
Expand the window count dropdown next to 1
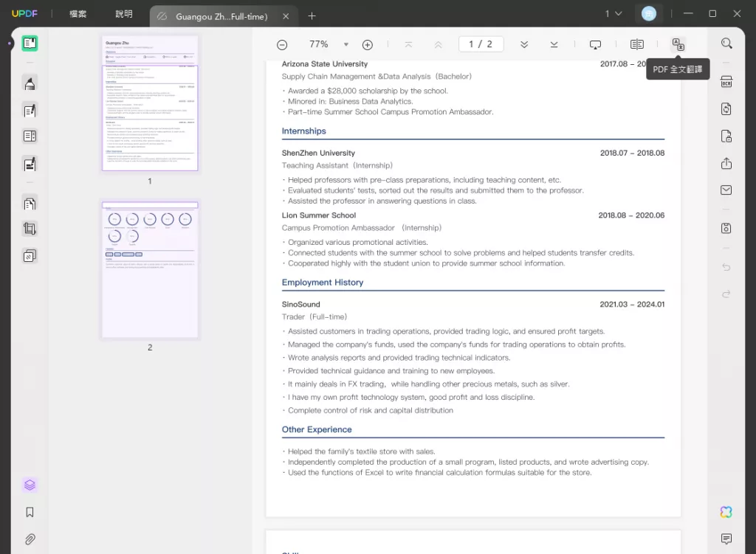619,14
